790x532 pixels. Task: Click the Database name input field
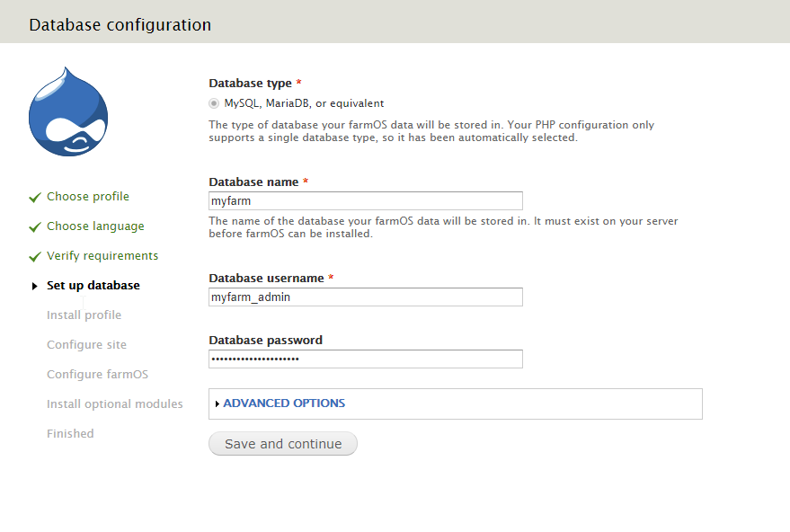tap(366, 201)
